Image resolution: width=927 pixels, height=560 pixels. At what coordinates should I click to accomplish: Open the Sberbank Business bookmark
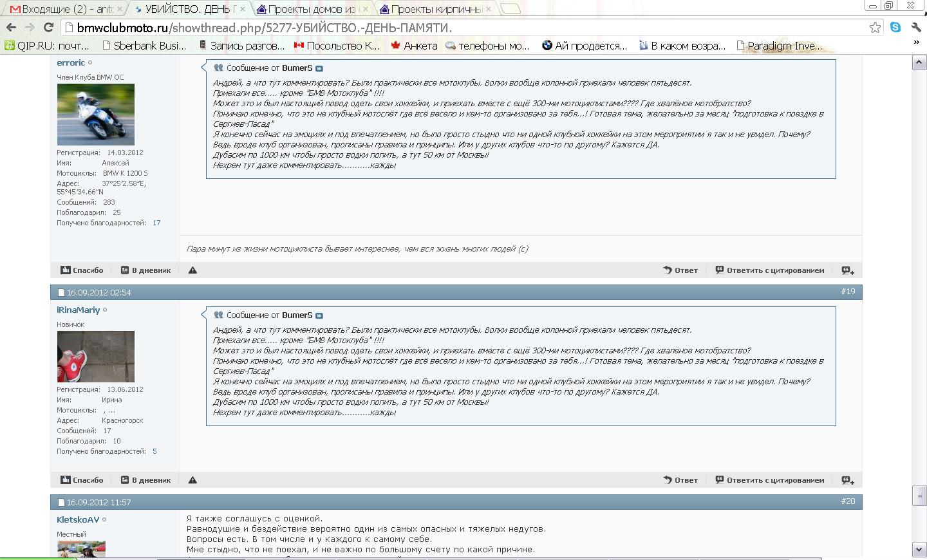(x=144, y=46)
